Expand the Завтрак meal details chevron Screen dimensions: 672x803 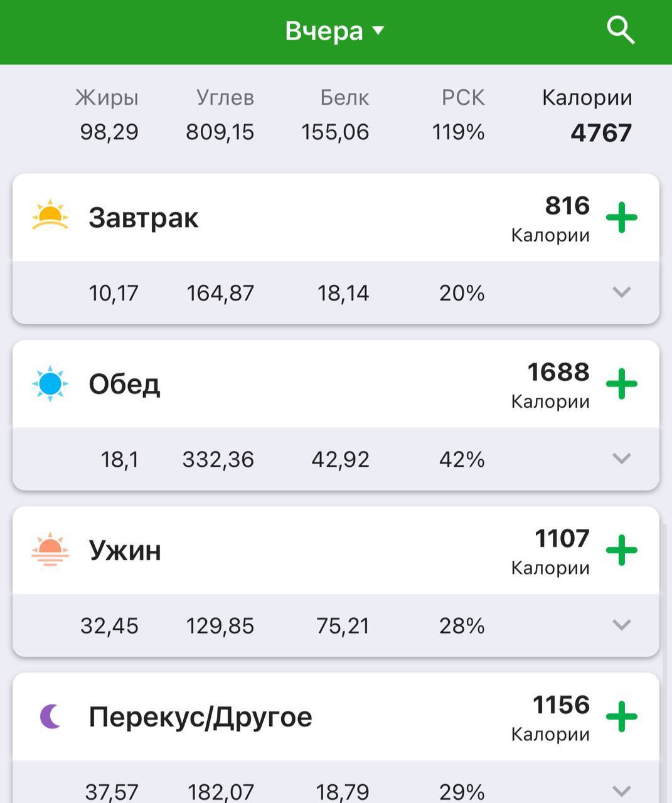point(621,292)
